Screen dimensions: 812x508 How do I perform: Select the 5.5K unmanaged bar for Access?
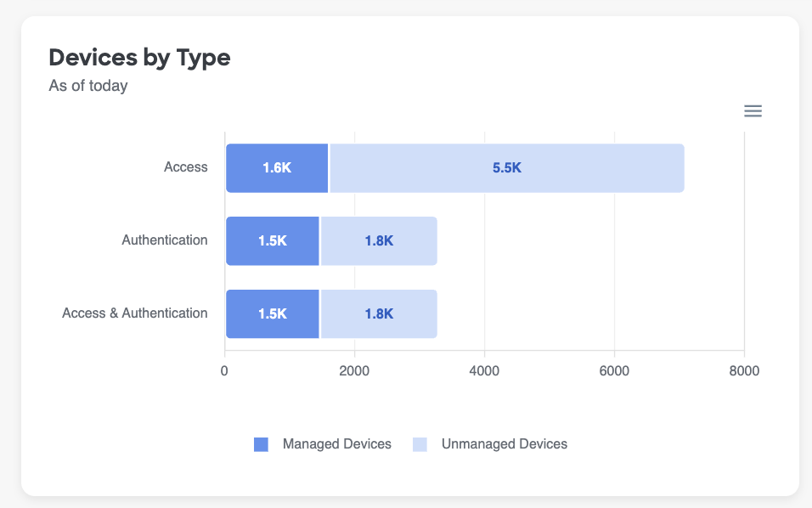507,168
